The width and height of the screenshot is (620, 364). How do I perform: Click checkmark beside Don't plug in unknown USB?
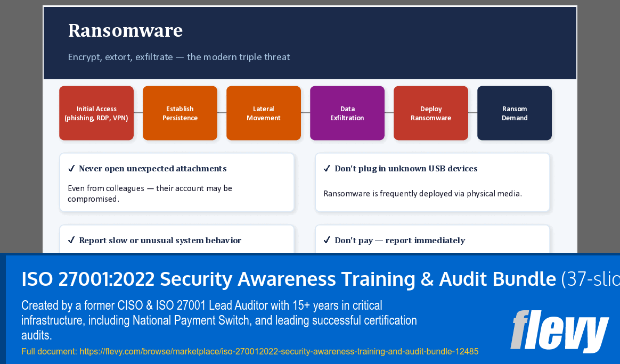tap(327, 168)
